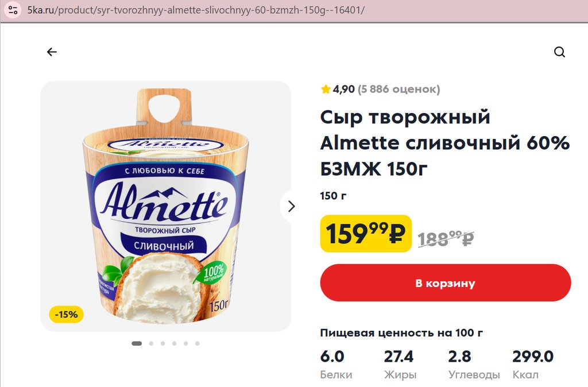Jump to the third carousel dot
Screen dimensions: 588x387
(x=163, y=343)
